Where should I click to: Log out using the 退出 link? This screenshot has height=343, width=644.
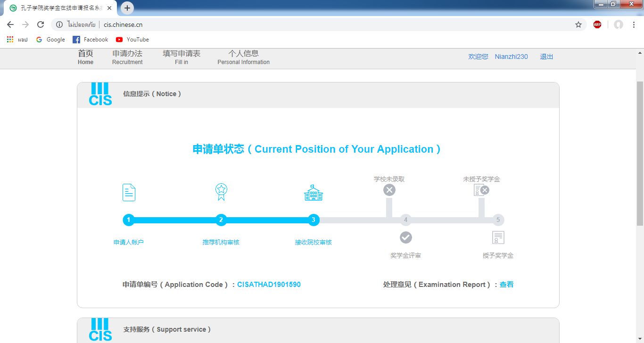546,57
